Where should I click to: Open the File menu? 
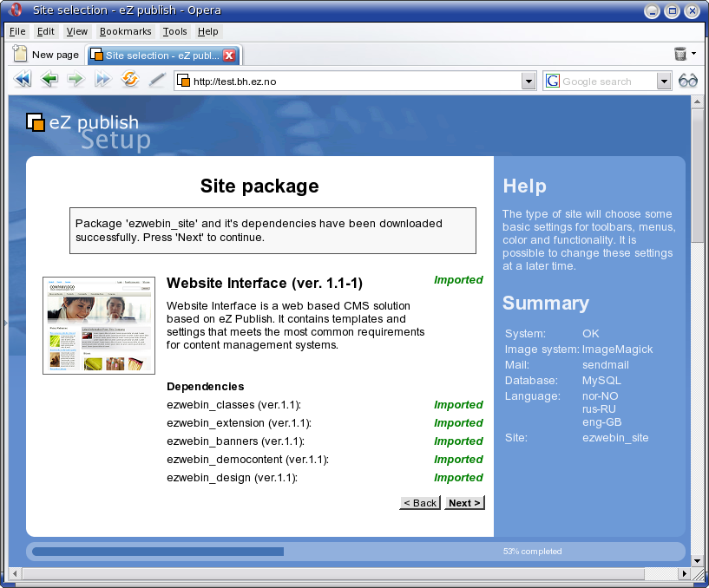[17, 31]
